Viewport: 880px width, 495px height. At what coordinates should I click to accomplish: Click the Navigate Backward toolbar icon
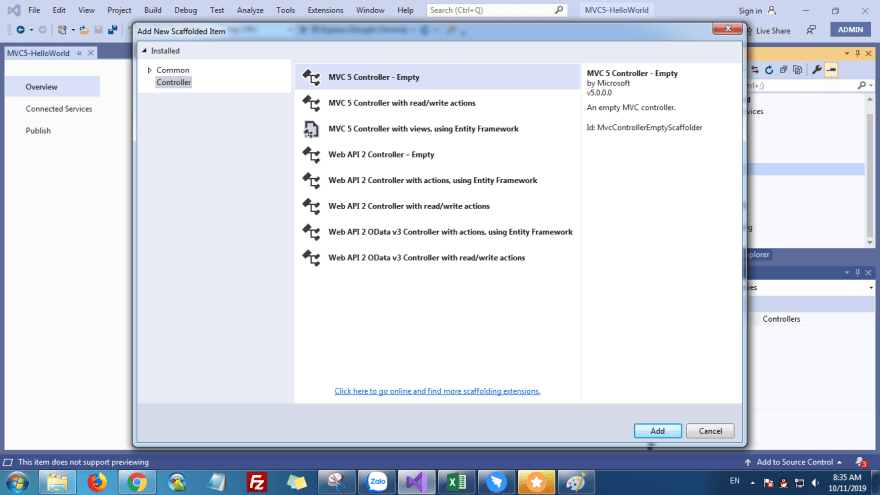20,30
